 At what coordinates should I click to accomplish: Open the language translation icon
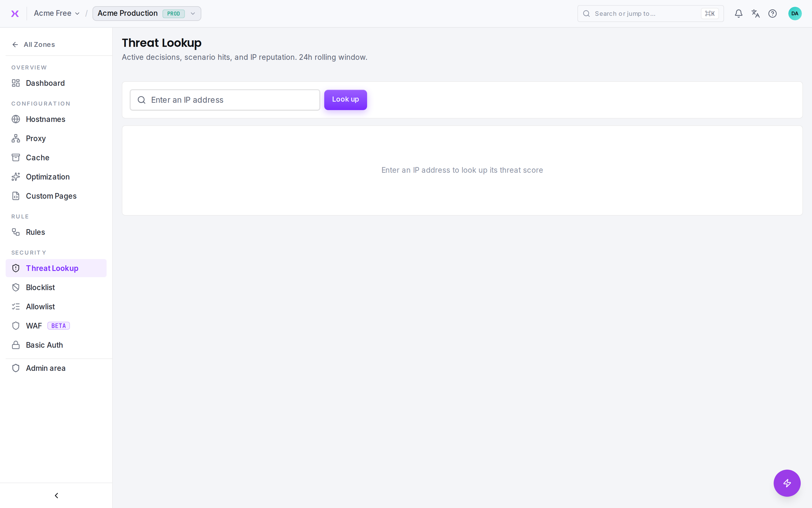click(755, 14)
